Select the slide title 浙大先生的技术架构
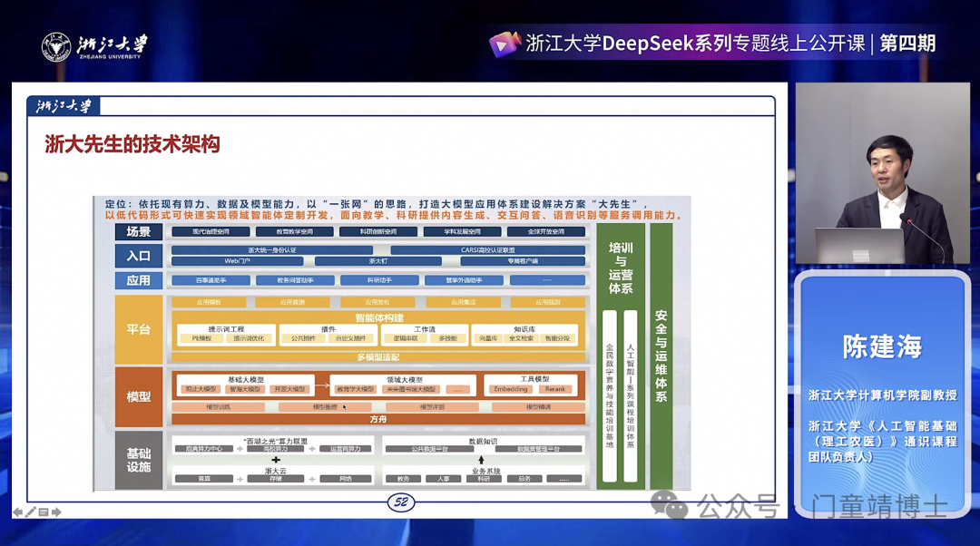980x546 pixels. coord(132,144)
